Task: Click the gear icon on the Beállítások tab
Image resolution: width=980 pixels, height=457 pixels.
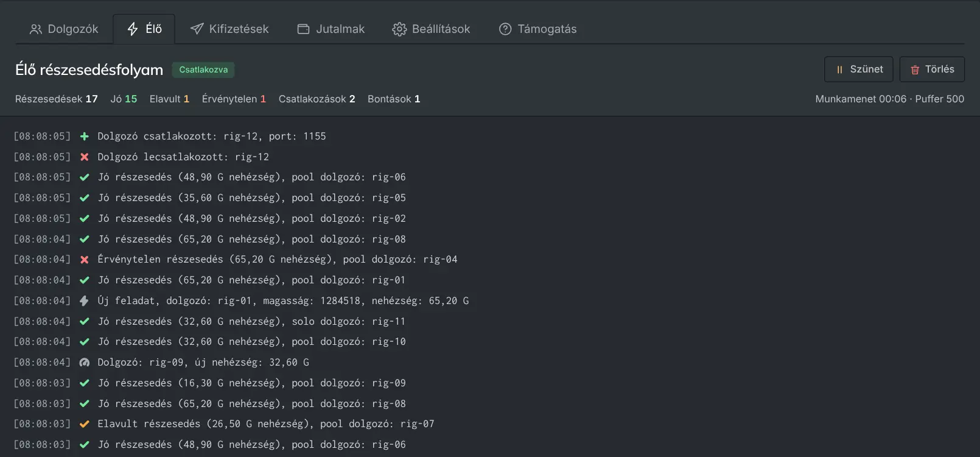Action: click(399, 29)
